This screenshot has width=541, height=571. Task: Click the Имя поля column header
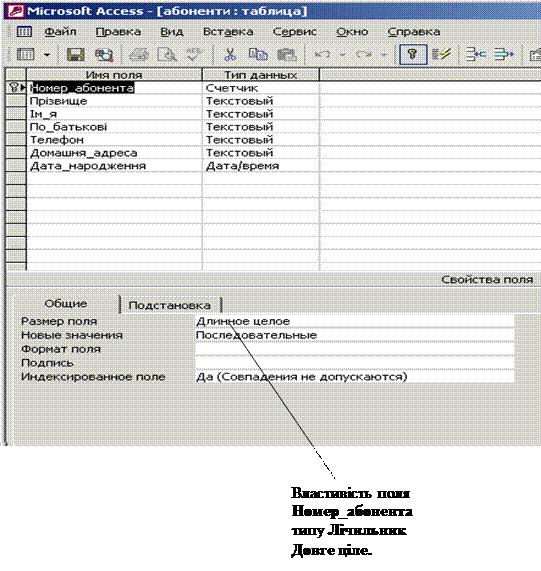(114, 75)
